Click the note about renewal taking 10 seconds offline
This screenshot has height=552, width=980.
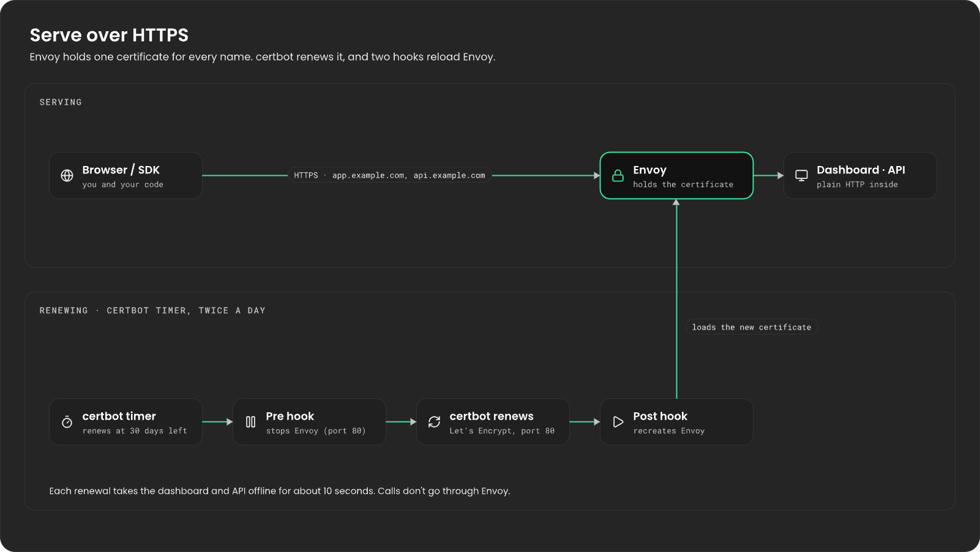[x=280, y=491]
